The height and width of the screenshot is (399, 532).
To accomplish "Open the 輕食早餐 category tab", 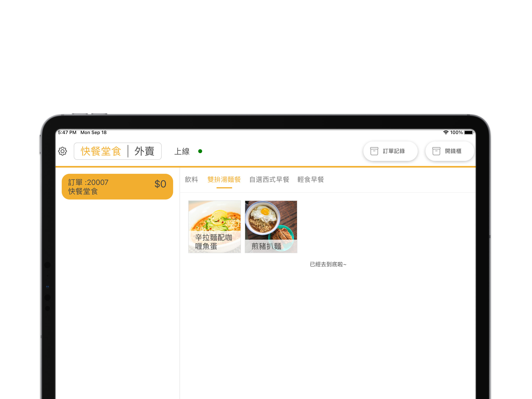I will click(310, 179).
